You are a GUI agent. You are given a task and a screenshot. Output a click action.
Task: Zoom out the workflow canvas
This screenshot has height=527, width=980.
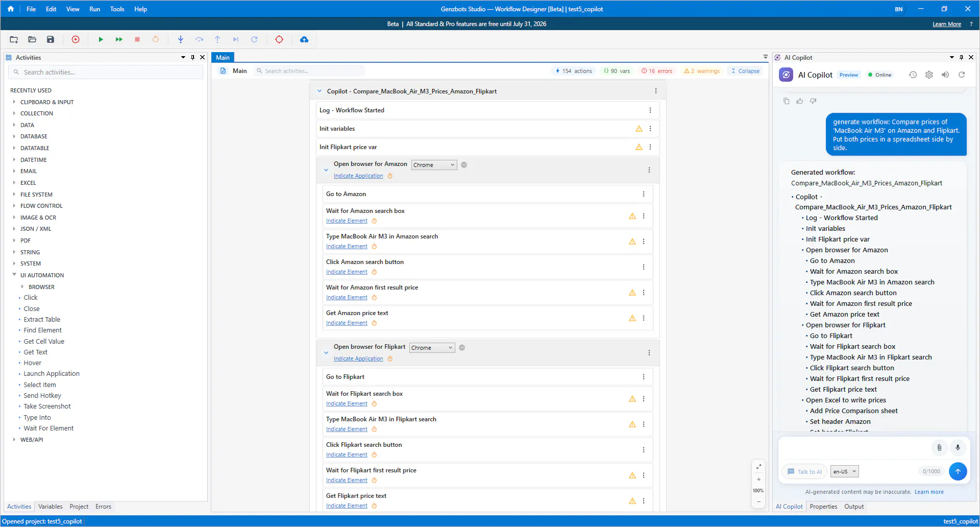(x=758, y=502)
